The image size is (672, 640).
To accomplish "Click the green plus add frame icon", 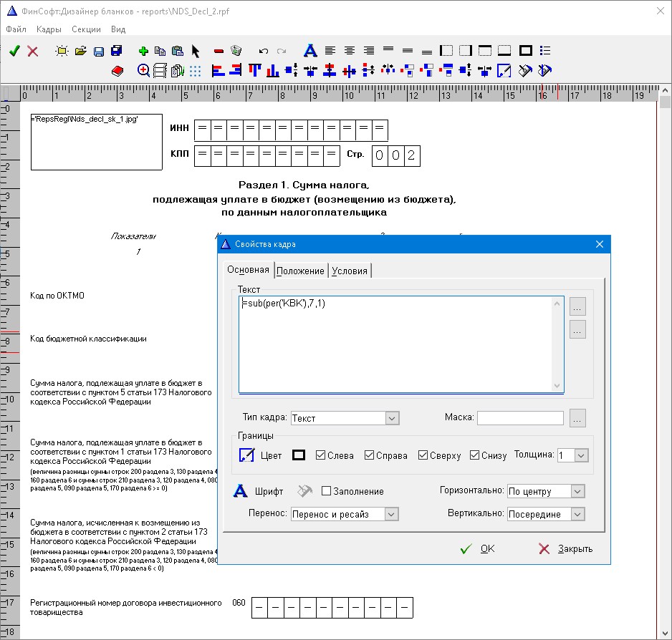I will pos(143,51).
